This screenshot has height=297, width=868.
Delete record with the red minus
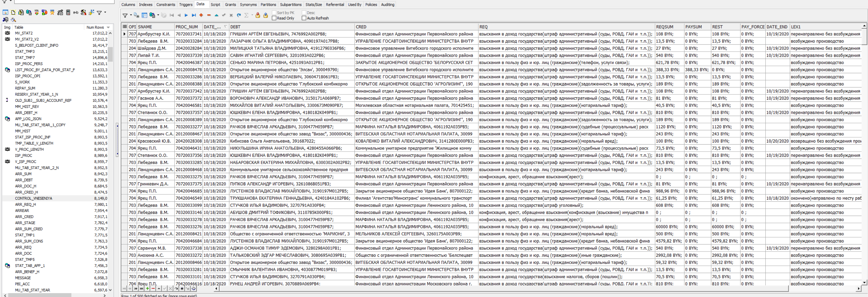click(x=209, y=15)
